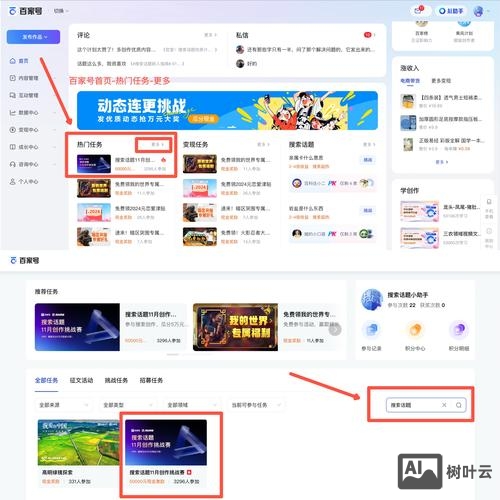Click the 搜索话题小助手 avatar
Image resolution: width=500 pixels, height=500 pixels.
click(372, 300)
